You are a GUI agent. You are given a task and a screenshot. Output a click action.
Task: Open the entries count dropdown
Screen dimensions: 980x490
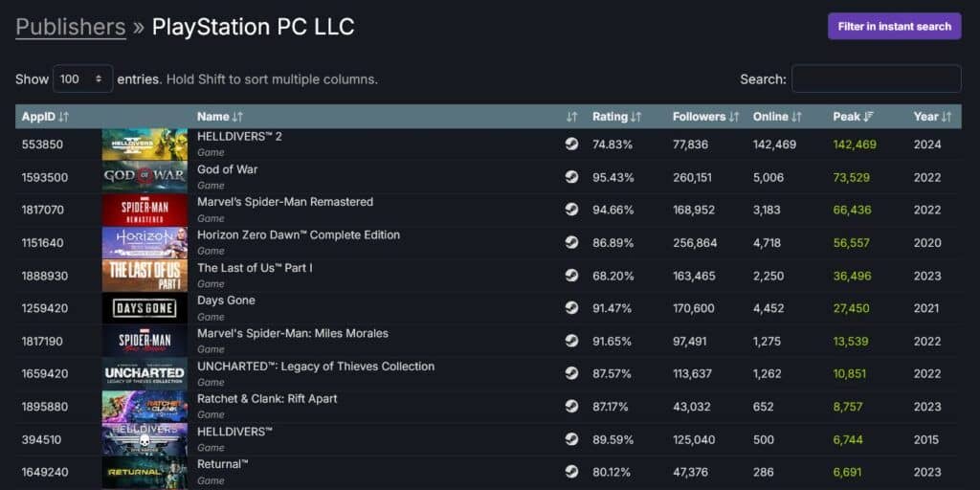coord(83,79)
